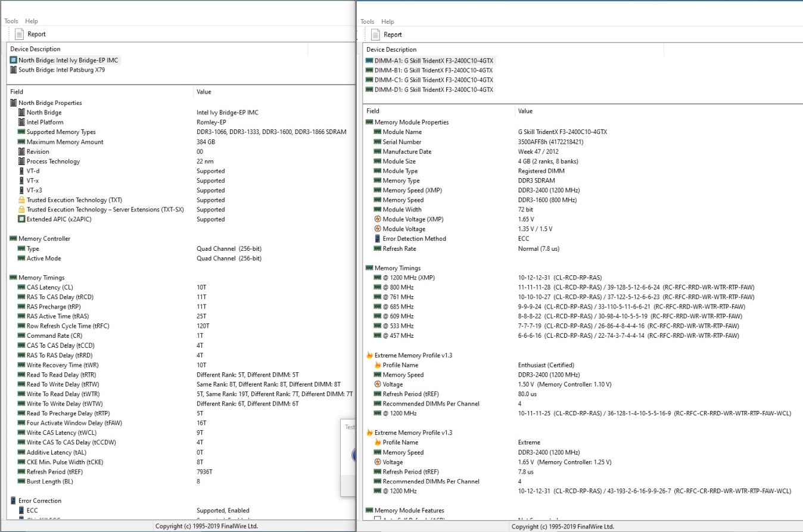Viewport: 803px width, 532px height.
Task: Click the Error Correction section icon
Action: point(14,501)
